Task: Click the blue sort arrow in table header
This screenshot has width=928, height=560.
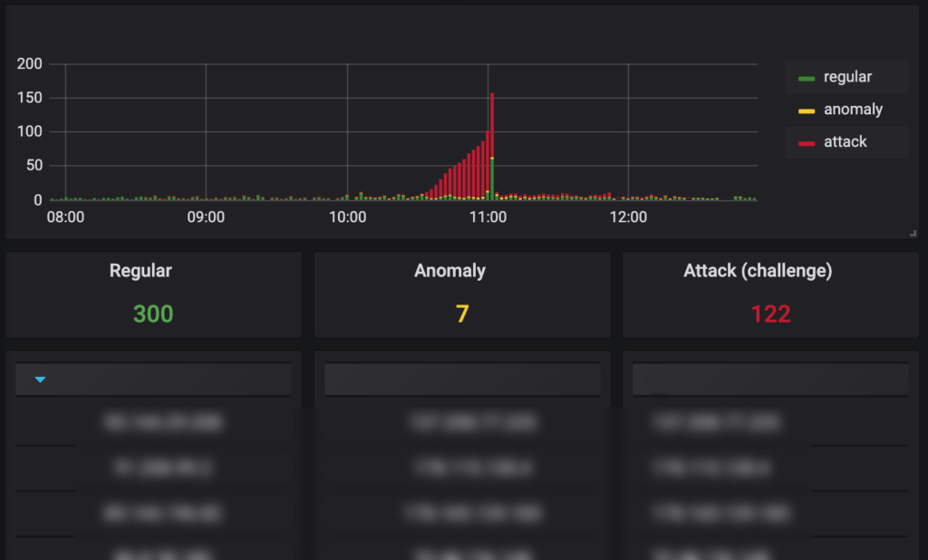Action: click(40, 380)
